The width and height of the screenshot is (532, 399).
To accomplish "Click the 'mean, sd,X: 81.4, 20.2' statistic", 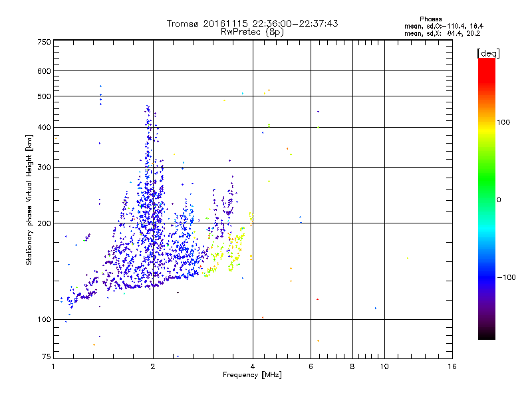I will click(442, 33).
